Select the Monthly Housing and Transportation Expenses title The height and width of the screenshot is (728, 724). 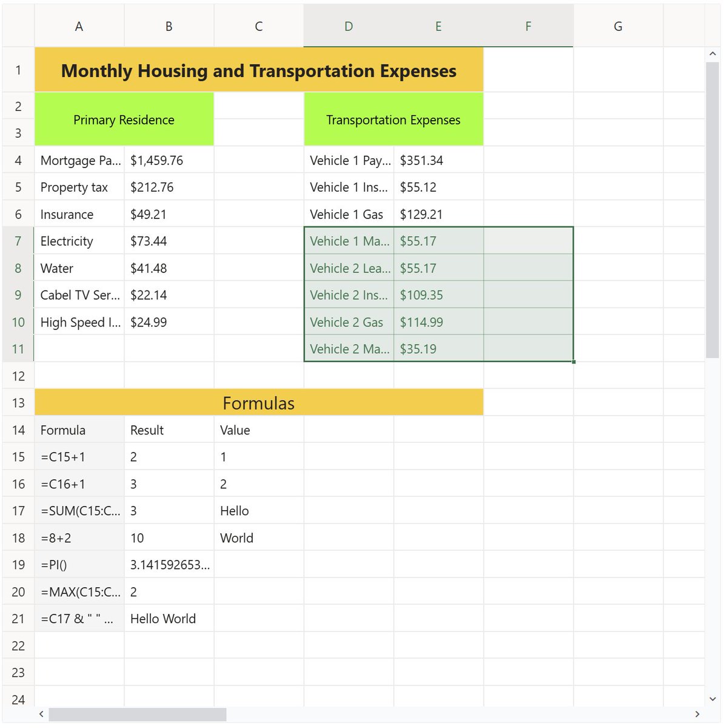coord(259,70)
